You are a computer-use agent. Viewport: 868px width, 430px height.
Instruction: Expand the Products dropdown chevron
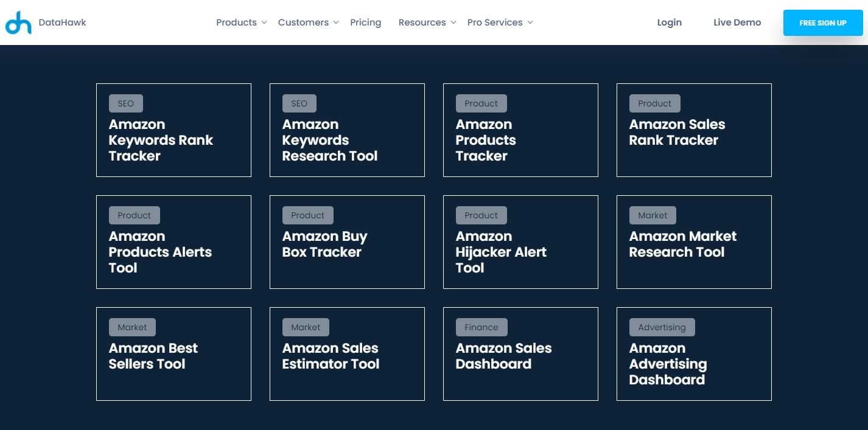point(264,23)
